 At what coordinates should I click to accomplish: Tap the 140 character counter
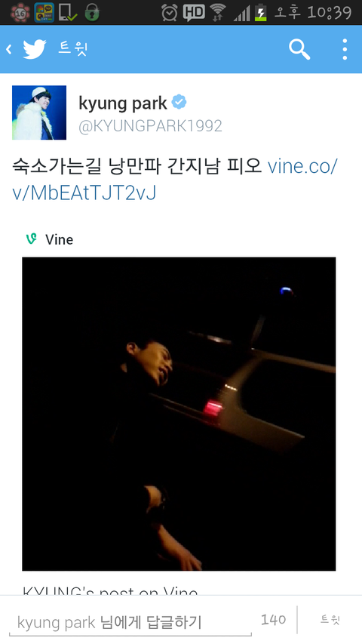[x=273, y=619]
